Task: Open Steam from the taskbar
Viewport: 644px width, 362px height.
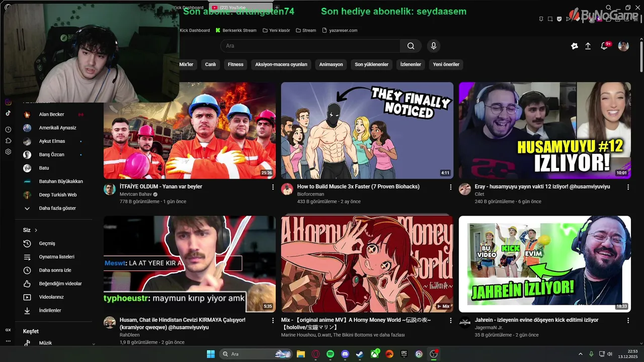Action: (360, 354)
